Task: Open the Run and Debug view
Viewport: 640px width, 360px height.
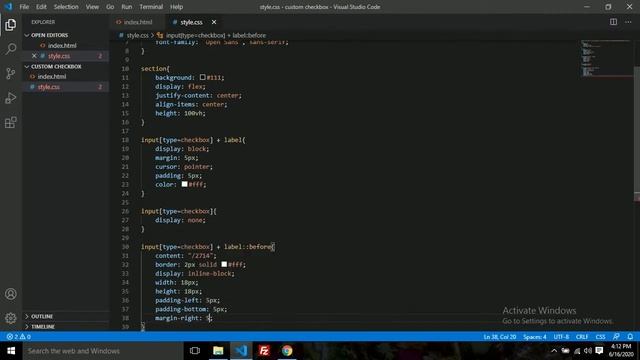Action: 11,98
